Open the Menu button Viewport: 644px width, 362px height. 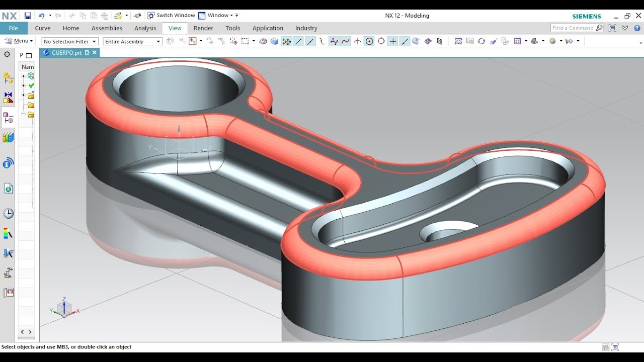(x=19, y=41)
